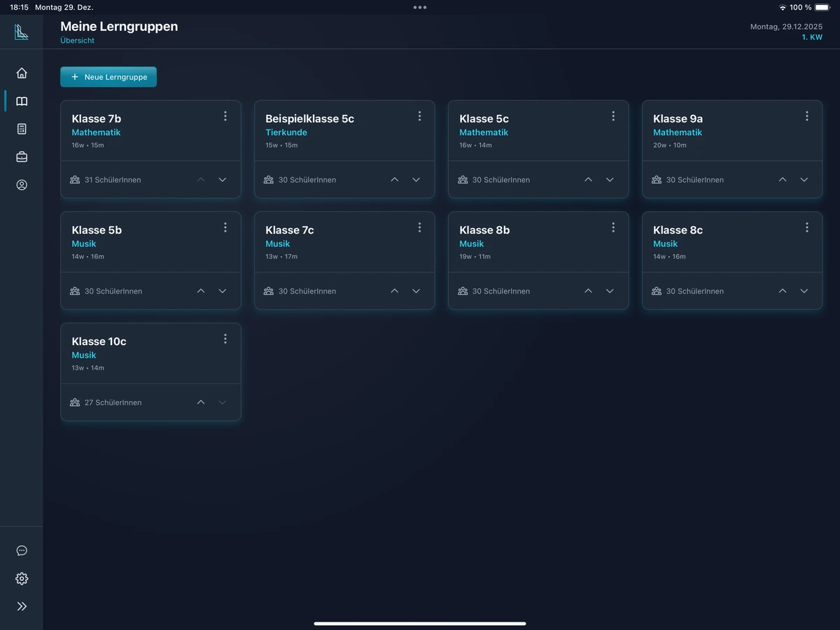
Task: Open the chat bubble icon in sidebar
Action: [x=22, y=550]
